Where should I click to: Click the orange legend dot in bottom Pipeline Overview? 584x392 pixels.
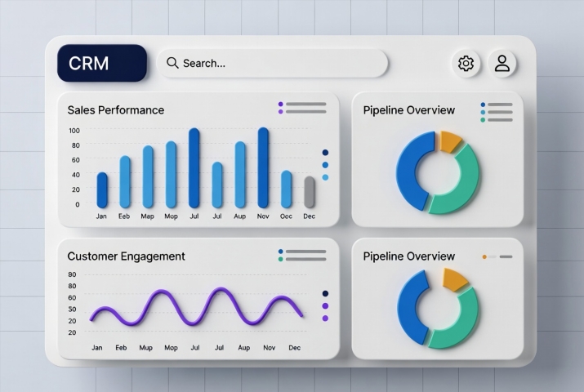484,256
